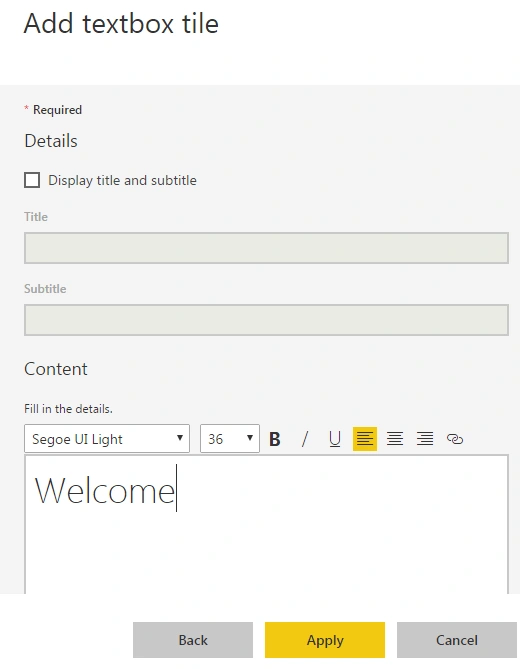Apply italic formatting to the text

coord(305,439)
